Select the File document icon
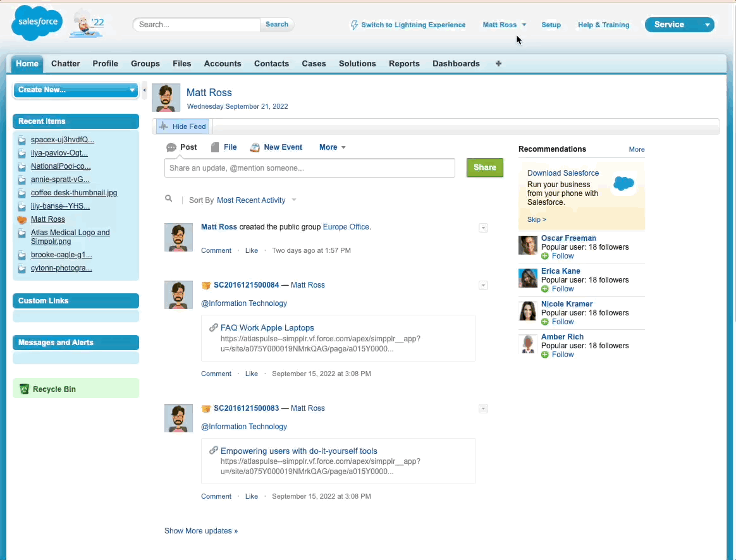736x560 pixels. click(215, 147)
